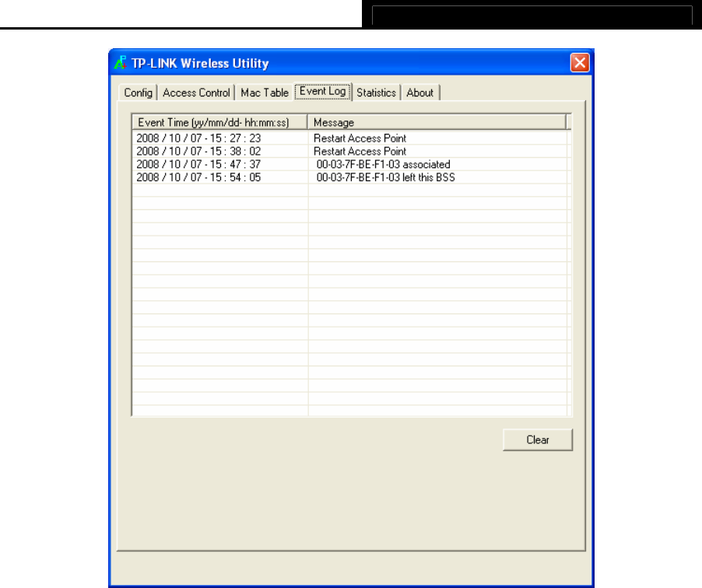The width and height of the screenshot is (702, 588).
Task: Switch to the Config tab
Action: 138,93
